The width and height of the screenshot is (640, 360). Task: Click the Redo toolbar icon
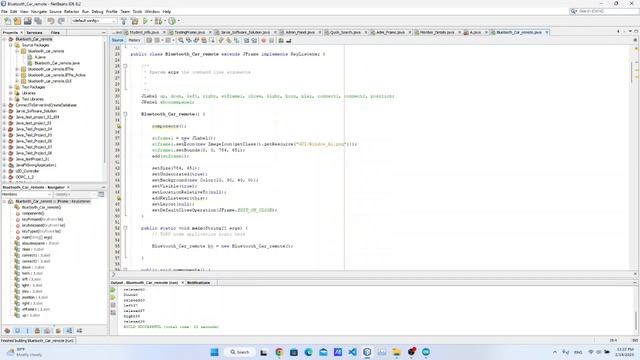(x=61, y=21)
